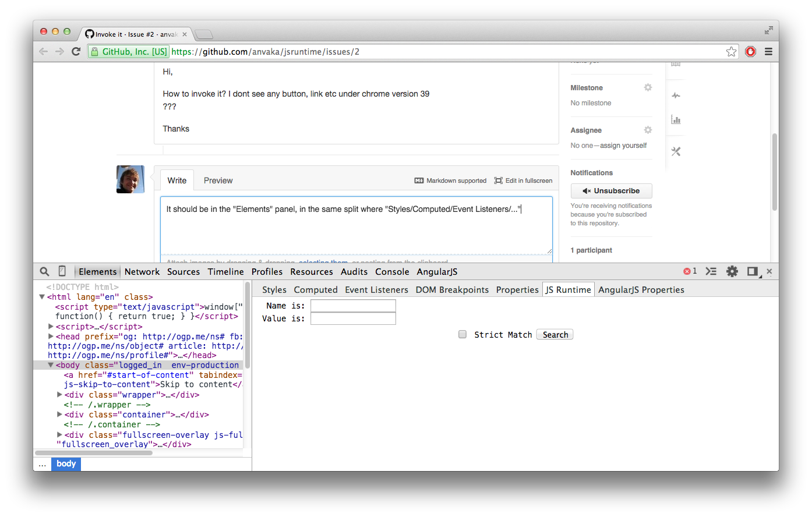Enter fullscreen via window corner arrows

(x=769, y=30)
